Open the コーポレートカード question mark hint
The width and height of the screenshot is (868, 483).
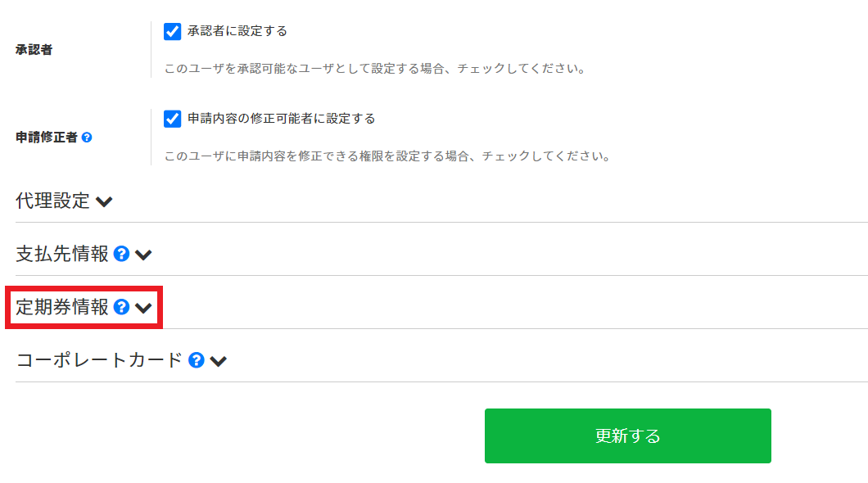(x=195, y=359)
